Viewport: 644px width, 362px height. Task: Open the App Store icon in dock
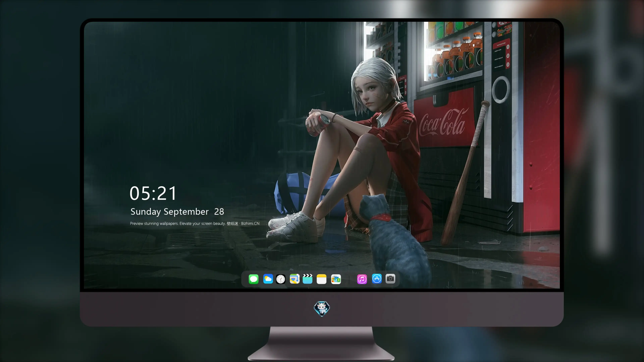(377, 279)
